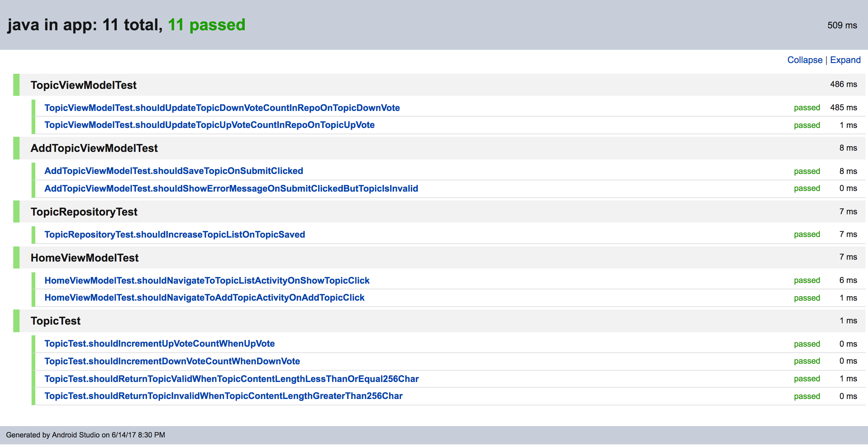
Task: Collapse the AddTopicViewModelTest suite header
Action: [x=94, y=148]
